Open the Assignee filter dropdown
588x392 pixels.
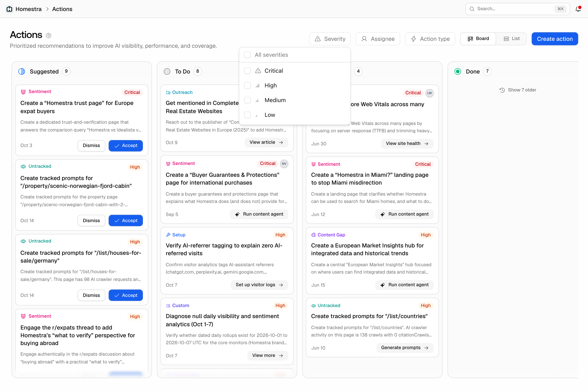point(378,39)
